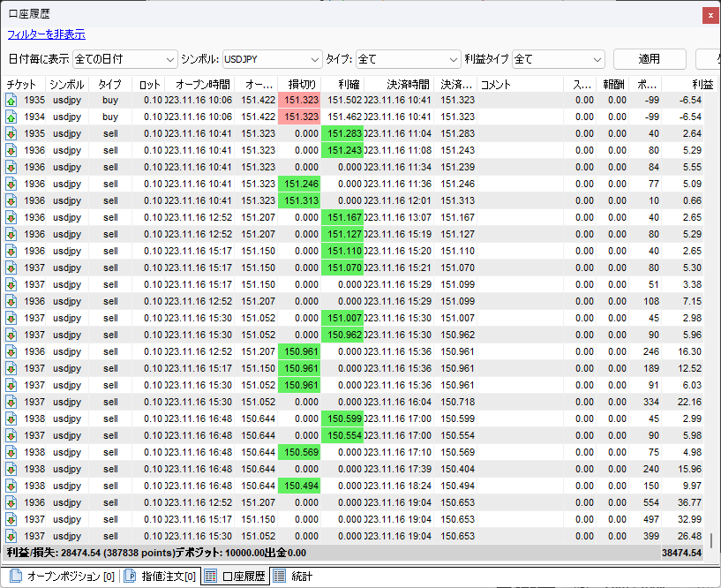Click the buy arrow icon for ticket 1934
Viewport: 721px width, 588px height.
coord(11,117)
